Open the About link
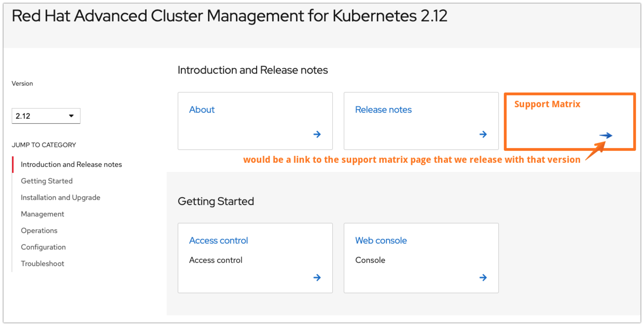Viewport: 644px width, 326px height. pyautogui.click(x=202, y=110)
